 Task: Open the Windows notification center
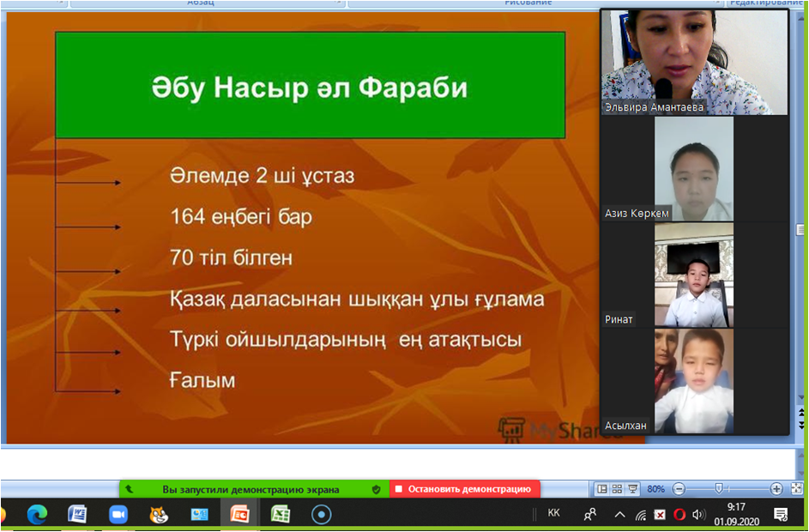tap(781, 514)
